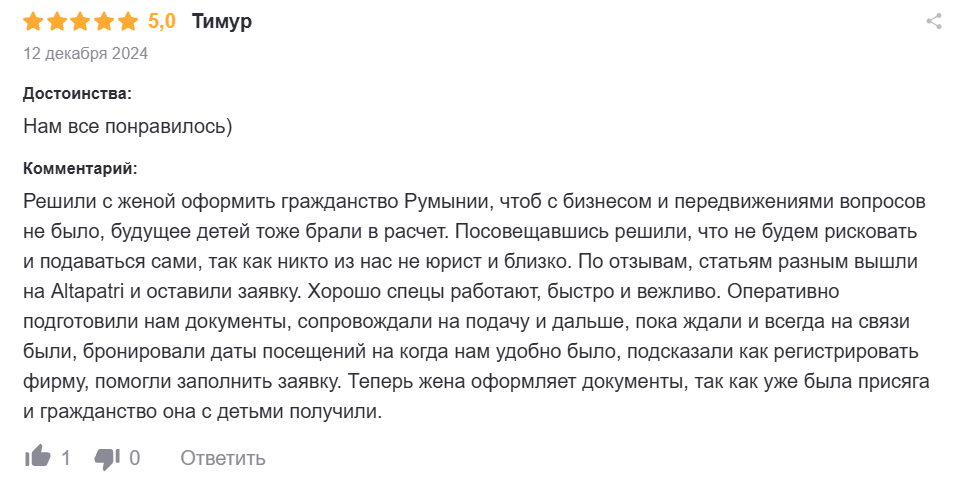Click the word Altapatri in the comment
The width and height of the screenshot is (962, 492).
90,293
